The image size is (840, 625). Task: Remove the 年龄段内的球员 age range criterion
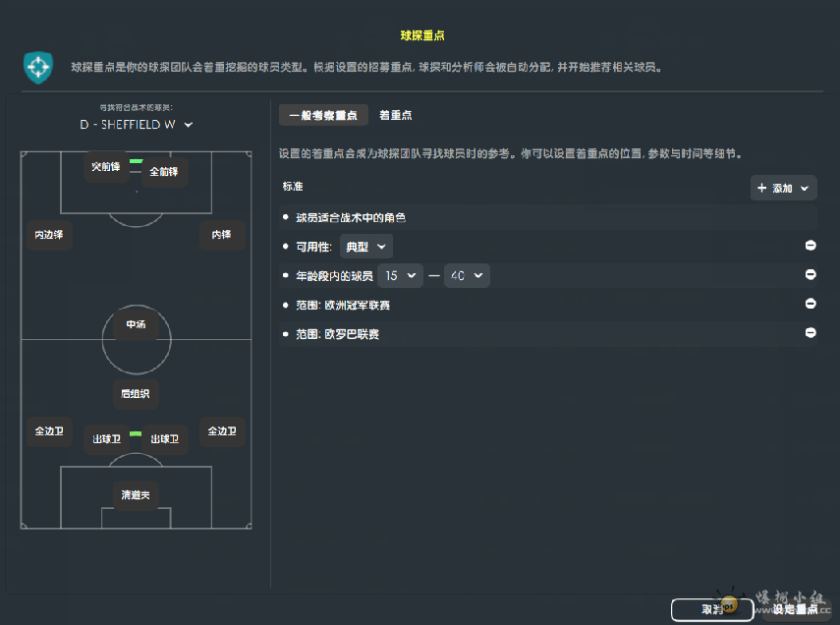tap(811, 275)
